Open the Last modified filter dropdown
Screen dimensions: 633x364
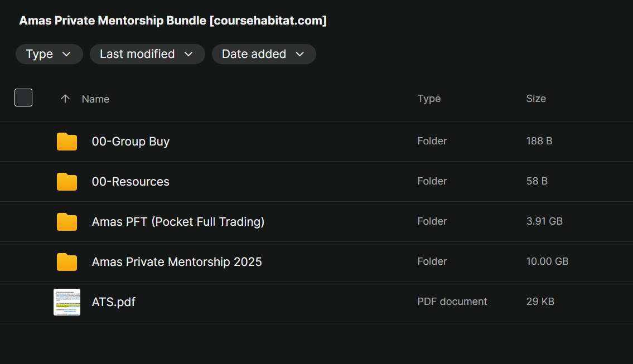pos(147,54)
